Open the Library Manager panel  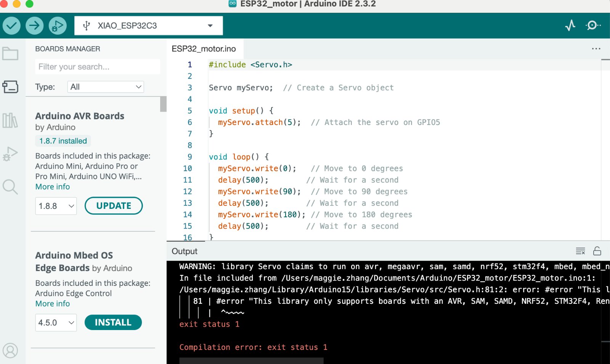pyautogui.click(x=10, y=120)
